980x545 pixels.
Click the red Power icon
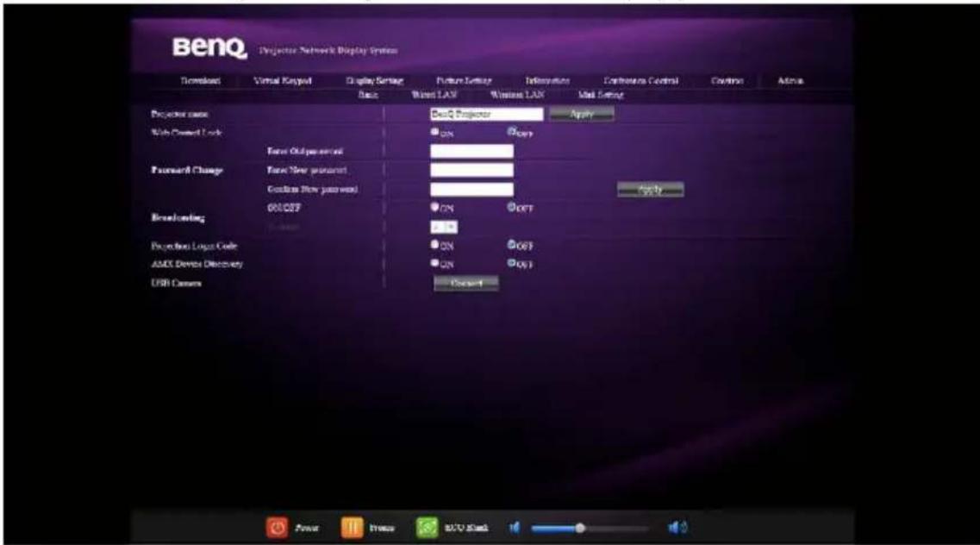click(277, 528)
